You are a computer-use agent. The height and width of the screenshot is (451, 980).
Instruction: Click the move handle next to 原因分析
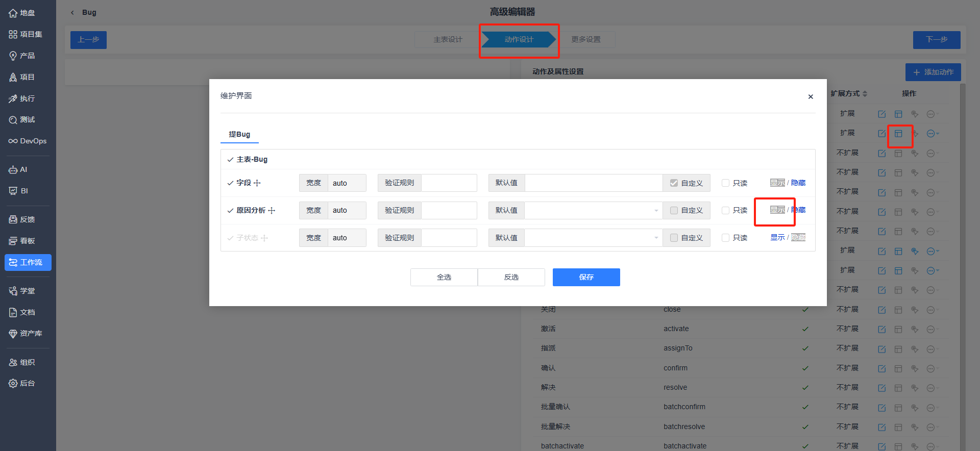[x=272, y=210]
